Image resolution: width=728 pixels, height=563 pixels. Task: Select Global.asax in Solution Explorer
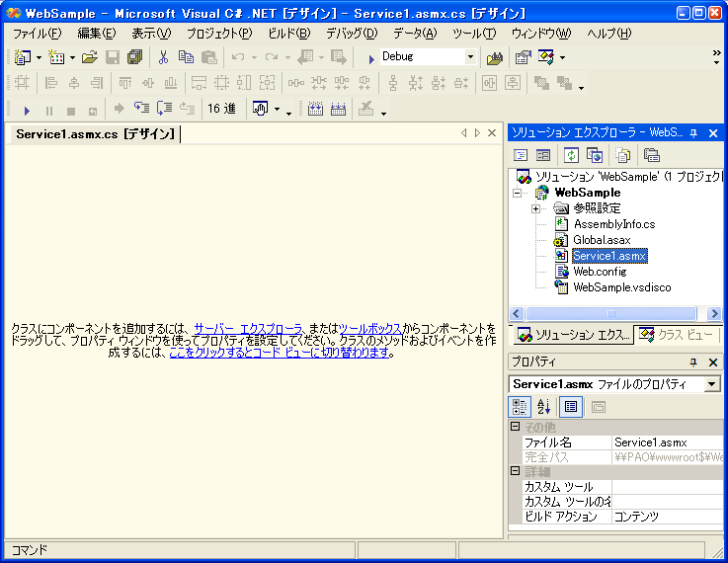pos(602,240)
